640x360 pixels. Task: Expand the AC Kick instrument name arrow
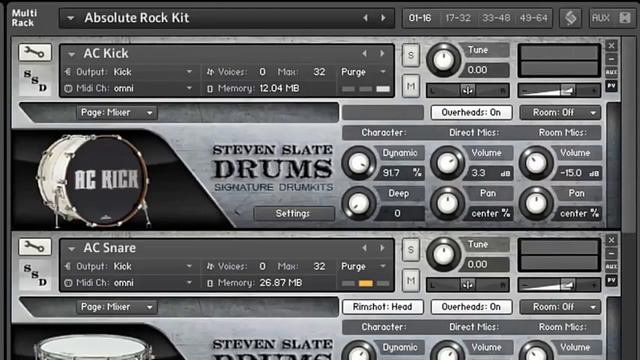(71, 54)
